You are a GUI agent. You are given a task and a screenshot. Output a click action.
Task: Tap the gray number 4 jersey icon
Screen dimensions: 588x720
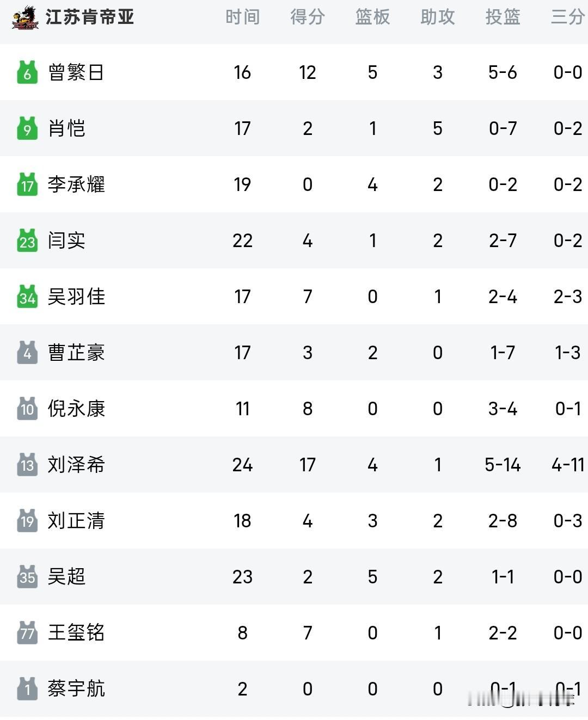click(27, 353)
